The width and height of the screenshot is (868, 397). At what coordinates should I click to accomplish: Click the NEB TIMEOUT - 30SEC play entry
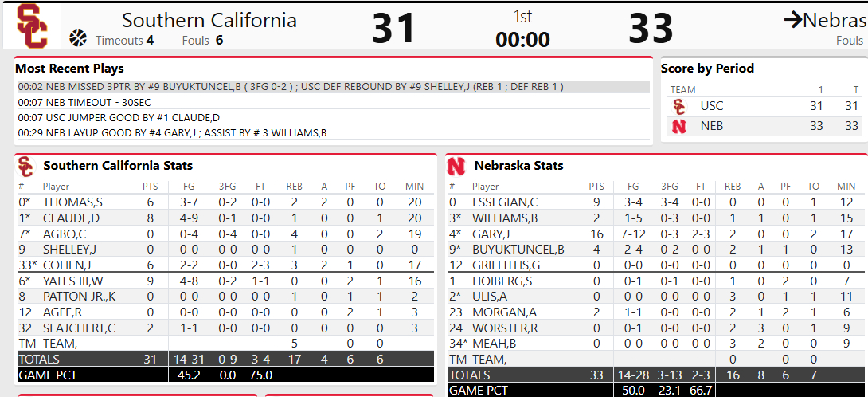[x=84, y=102]
